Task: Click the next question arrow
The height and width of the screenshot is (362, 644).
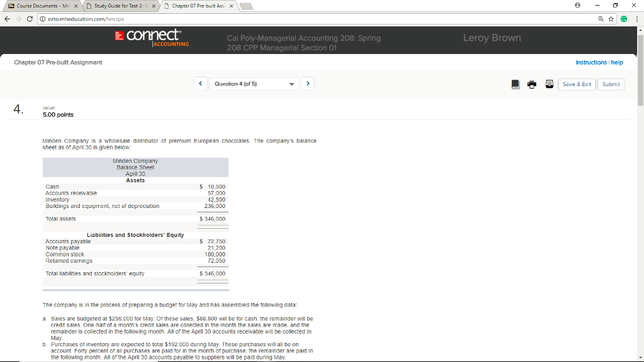Action: click(x=308, y=83)
